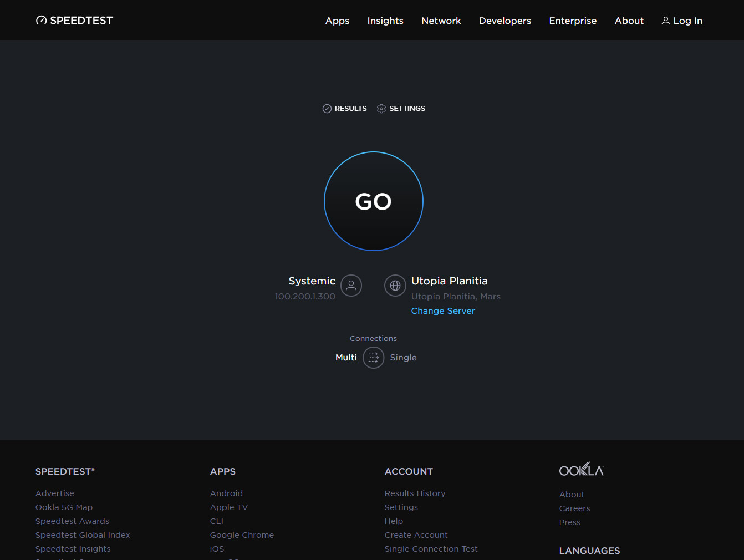Open the CLI app link
744x560 pixels.
coord(217,521)
